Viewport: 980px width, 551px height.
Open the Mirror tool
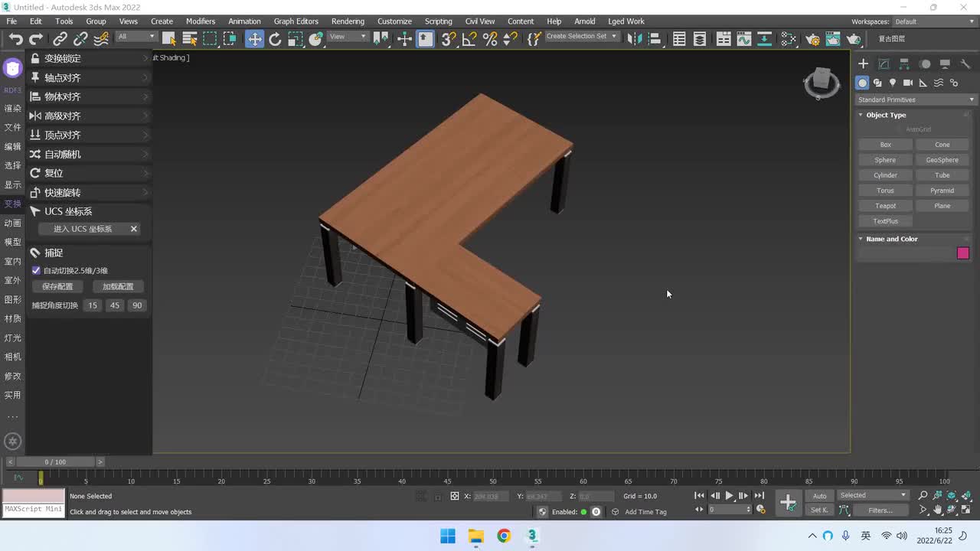634,39
